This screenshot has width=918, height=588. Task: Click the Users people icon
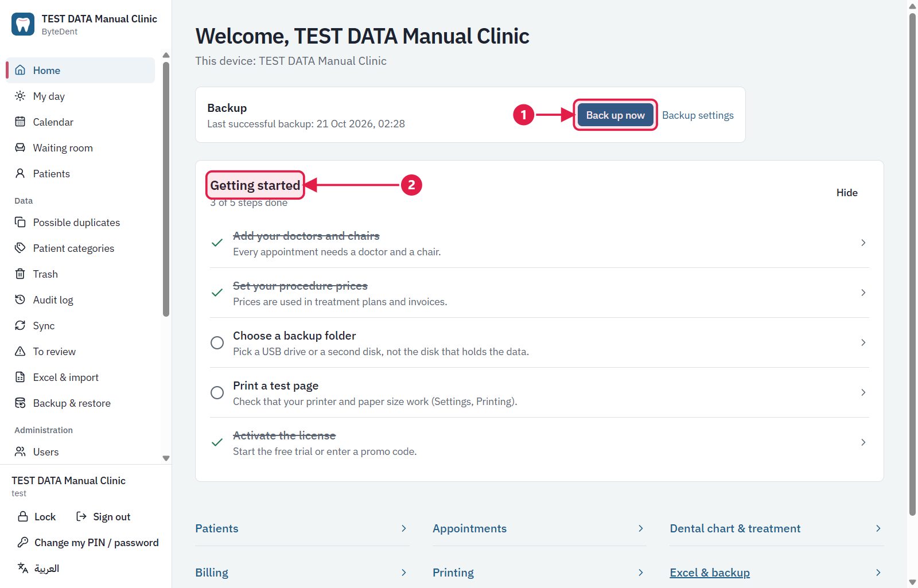[x=20, y=451]
